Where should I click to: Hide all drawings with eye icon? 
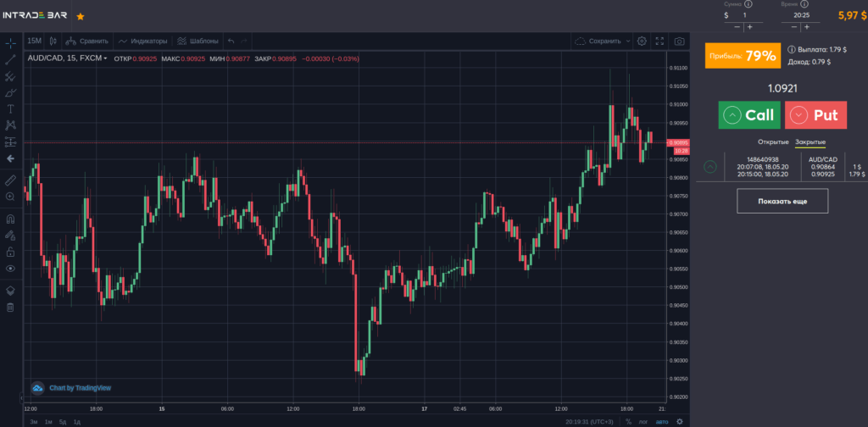tap(11, 269)
